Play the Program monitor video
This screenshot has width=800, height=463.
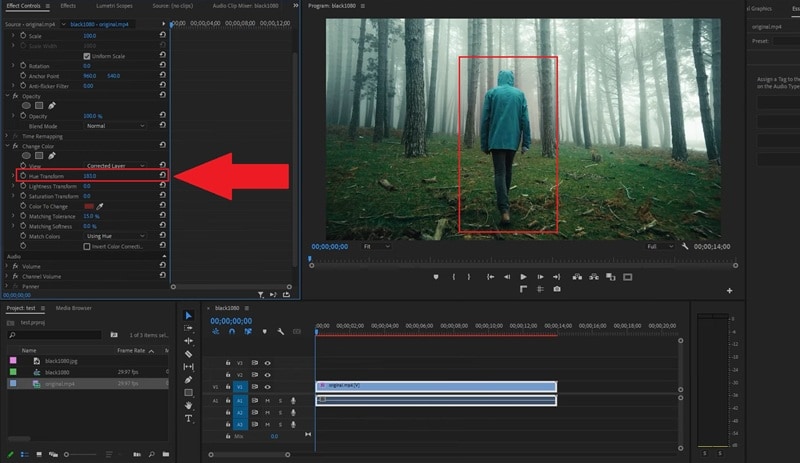pyautogui.click(x=523, y=277)
